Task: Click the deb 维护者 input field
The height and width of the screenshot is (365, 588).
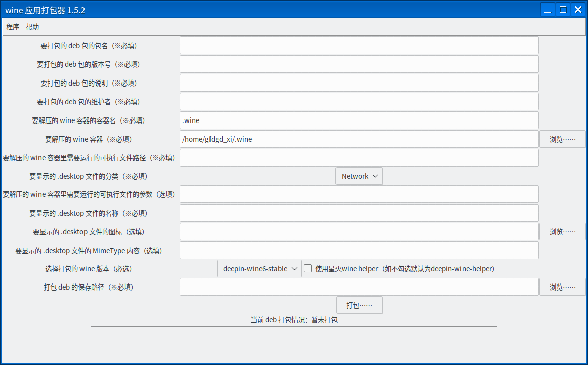Action: pyautogui.click(x=359, y=102)
